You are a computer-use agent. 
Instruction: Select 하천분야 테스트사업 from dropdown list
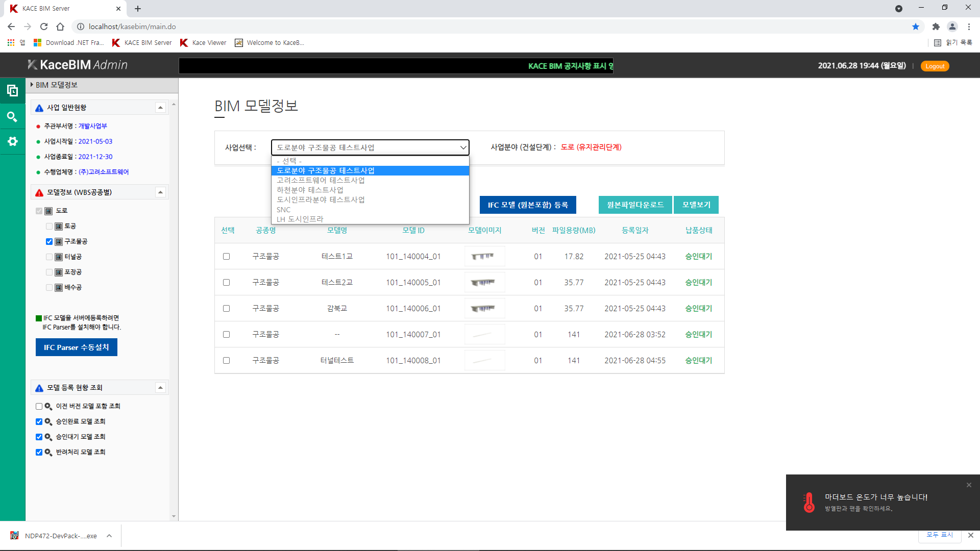click(310, 190)
